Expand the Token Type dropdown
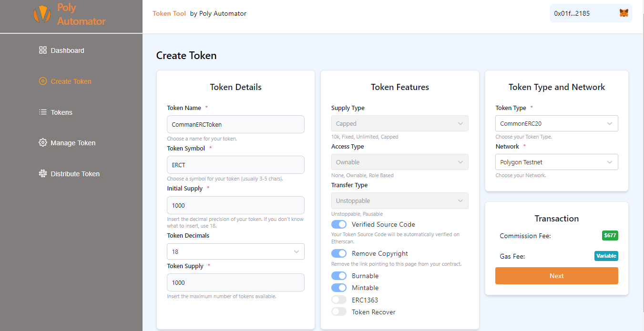644x331 pixels. pos(556,123)
